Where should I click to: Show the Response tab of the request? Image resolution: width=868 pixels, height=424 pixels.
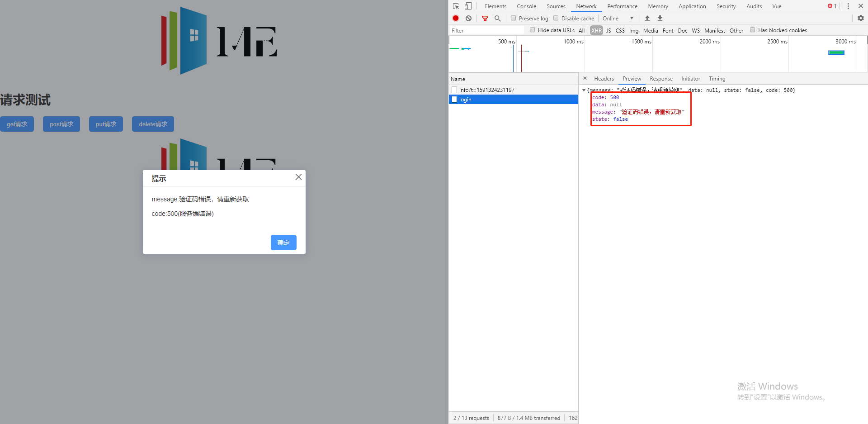pos(661,79)
